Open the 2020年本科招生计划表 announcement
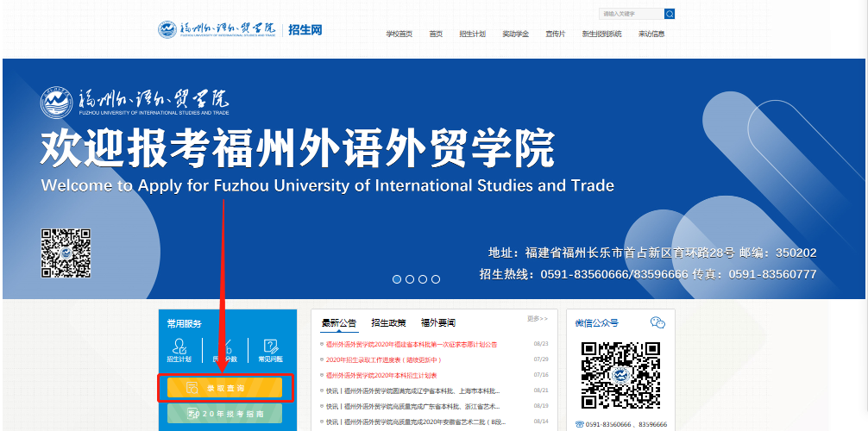Image resolution: width=868 pixels, height=431 pixels. (381, 375)
